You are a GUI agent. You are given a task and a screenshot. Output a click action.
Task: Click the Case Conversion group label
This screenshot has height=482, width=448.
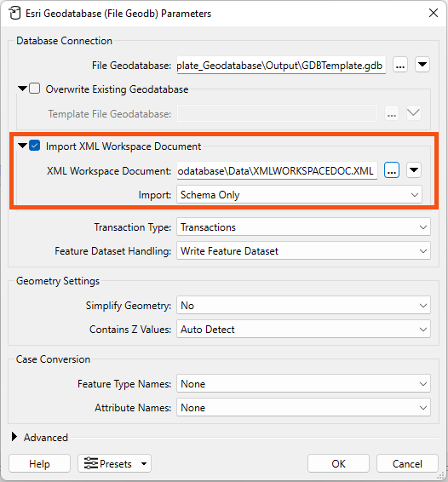coord(53,359)
